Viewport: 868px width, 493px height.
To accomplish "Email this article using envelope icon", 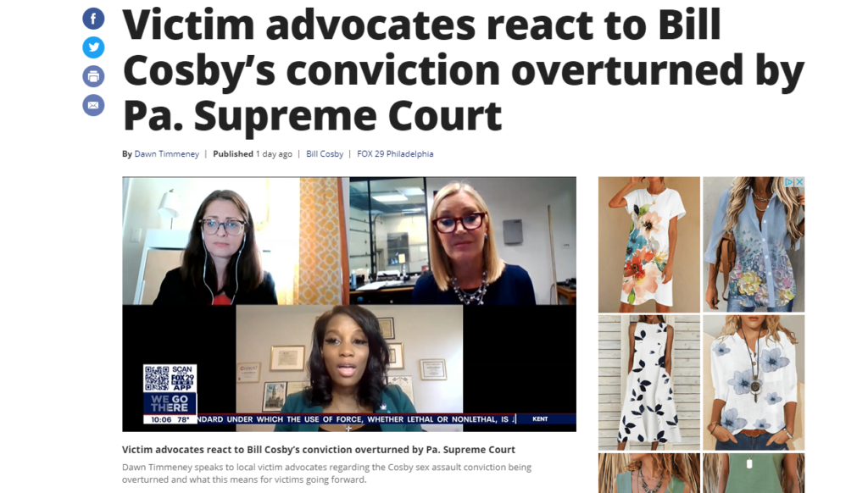I will pos(93,104).
